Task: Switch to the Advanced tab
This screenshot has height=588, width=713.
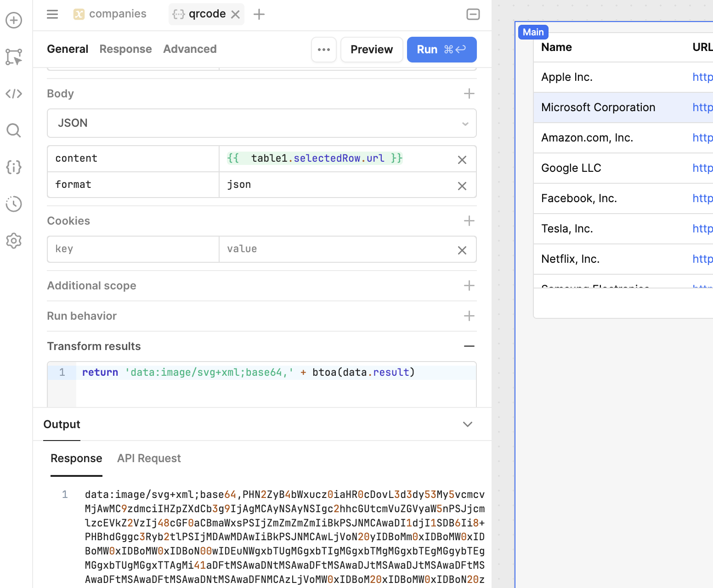Action: (190, 49)
